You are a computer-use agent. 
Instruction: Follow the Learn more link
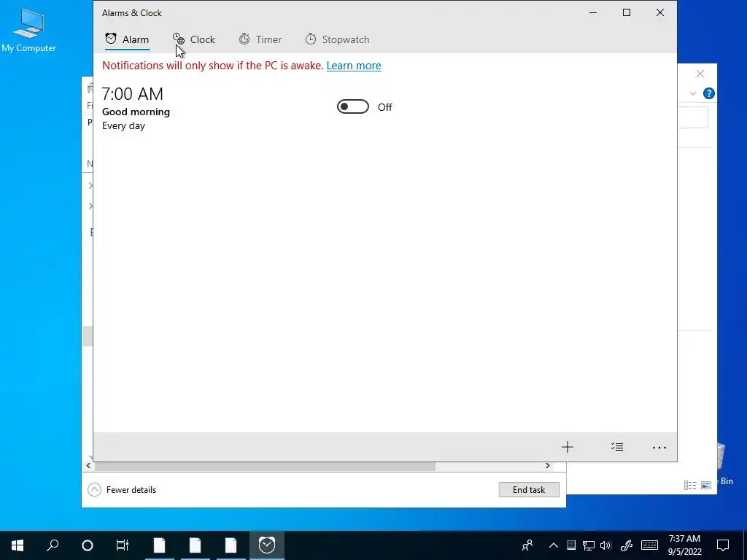[x=354, y=66]
